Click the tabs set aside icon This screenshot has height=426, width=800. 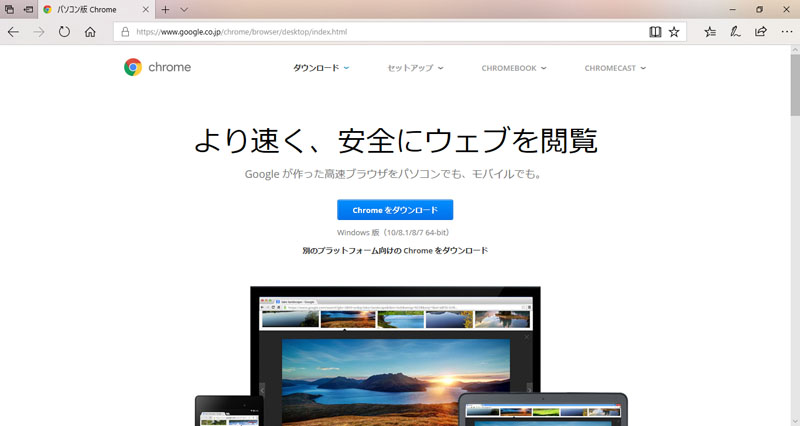pos(9,9)
